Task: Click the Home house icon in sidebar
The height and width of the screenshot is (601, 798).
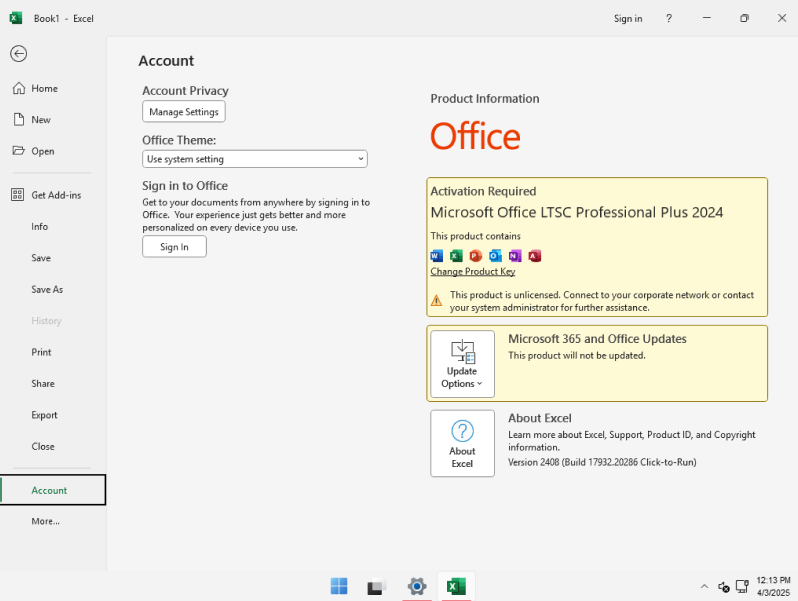Action: point(19,88)
